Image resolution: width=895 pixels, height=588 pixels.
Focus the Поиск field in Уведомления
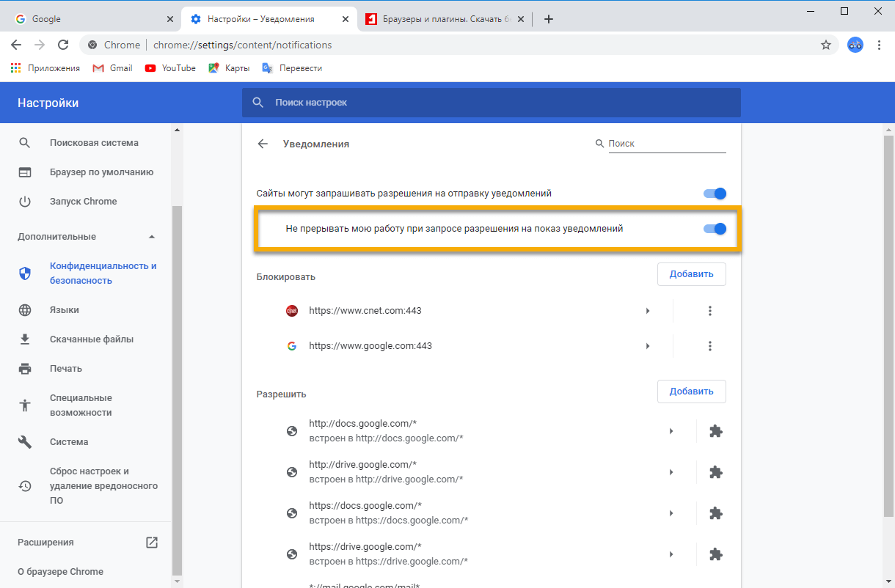[667, 144]
